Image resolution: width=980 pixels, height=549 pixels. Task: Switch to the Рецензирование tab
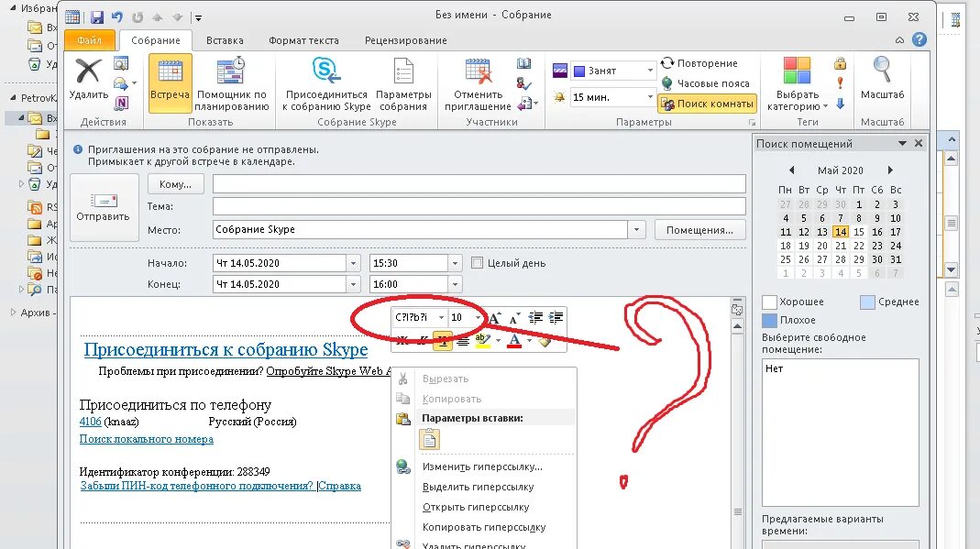point(405,40)
